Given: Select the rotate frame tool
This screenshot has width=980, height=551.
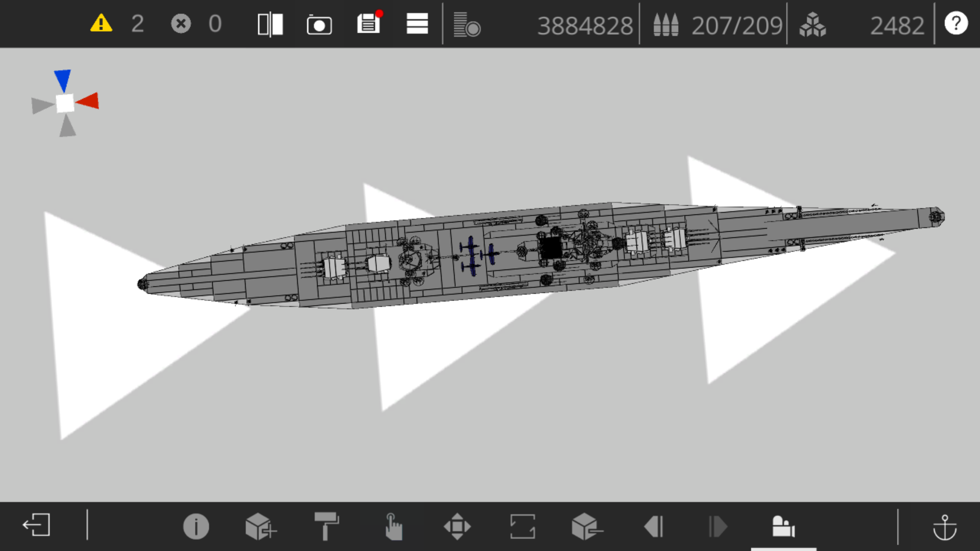Looking at the screenshot, I should point(523,527).
